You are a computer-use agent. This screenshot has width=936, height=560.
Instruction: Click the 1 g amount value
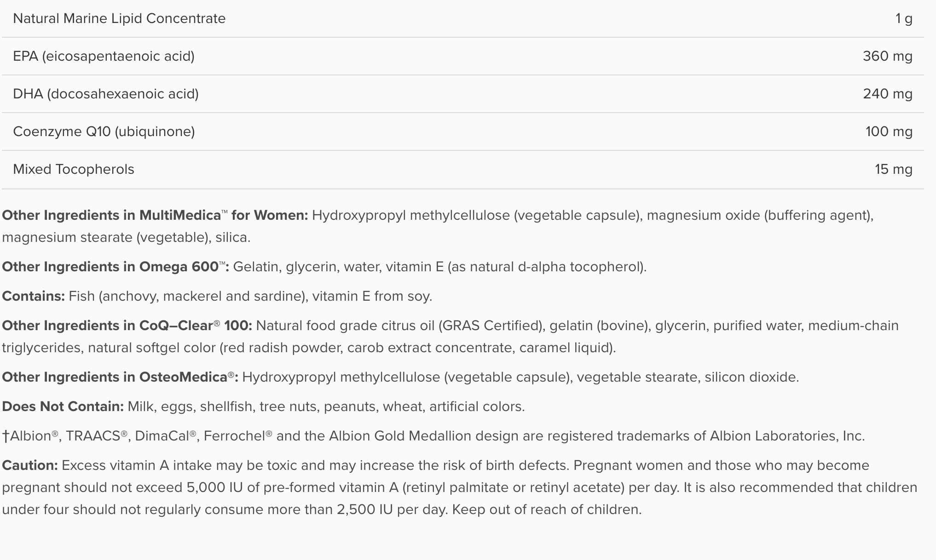pos(904,19)
